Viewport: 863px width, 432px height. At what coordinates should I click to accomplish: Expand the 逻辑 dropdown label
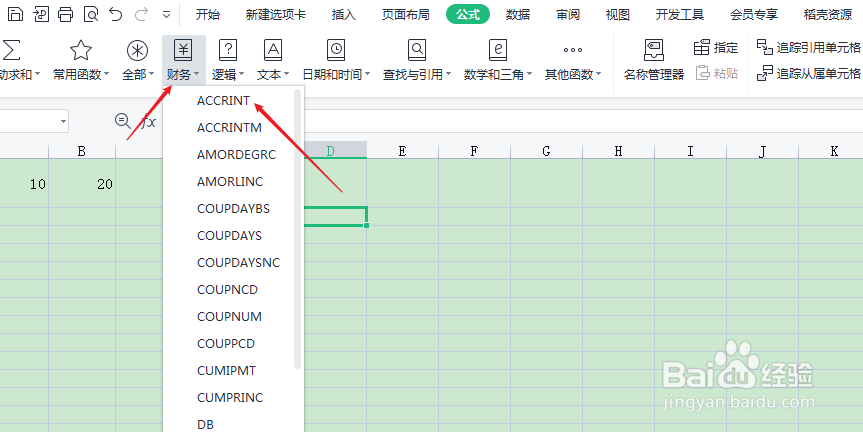228,74
